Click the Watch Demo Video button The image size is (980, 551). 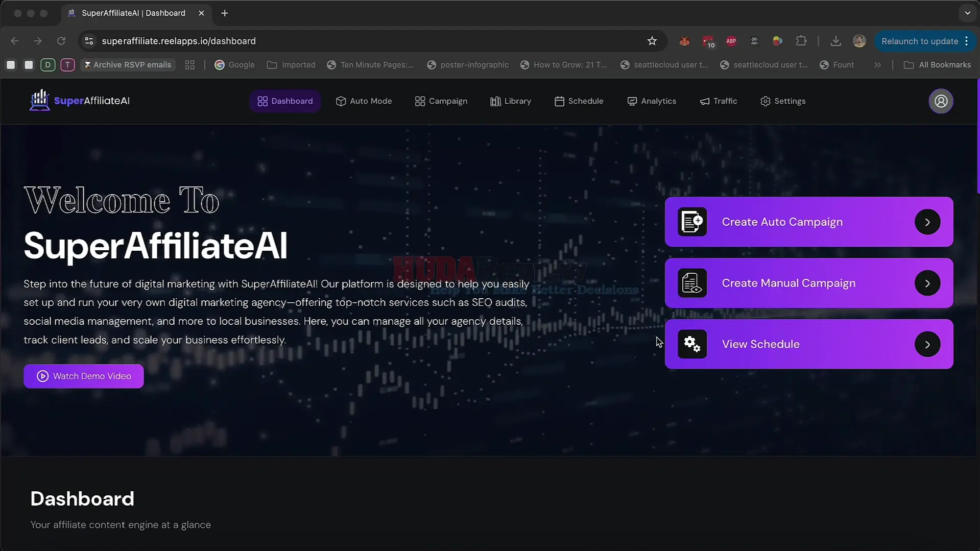coord(84,376)
